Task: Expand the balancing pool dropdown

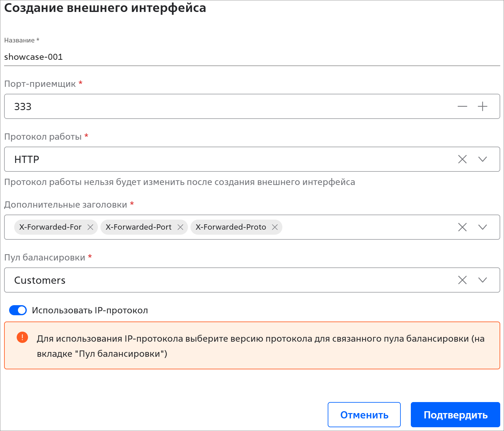Action: pyautogui.click(x=482, y=280)
